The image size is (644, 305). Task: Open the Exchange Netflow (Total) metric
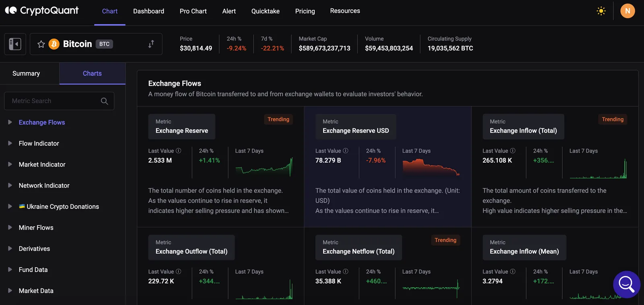(359, 247)
